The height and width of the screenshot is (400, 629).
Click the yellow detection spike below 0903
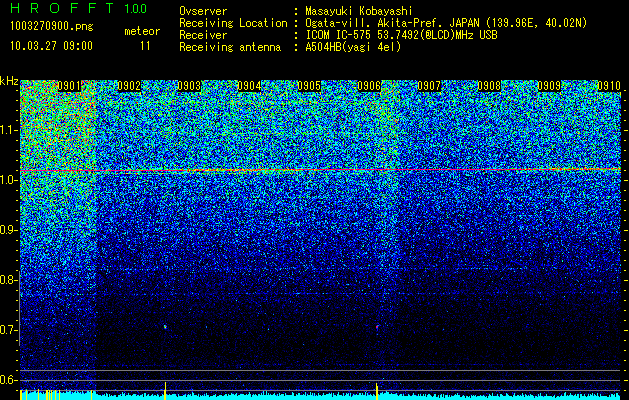(x=165, y=391)
